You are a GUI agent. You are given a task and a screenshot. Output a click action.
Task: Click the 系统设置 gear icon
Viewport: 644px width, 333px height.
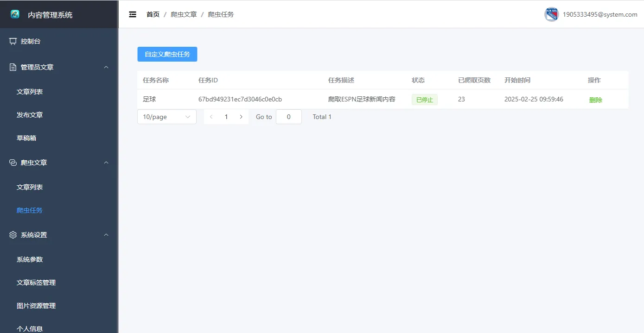[x=13, y=235]
